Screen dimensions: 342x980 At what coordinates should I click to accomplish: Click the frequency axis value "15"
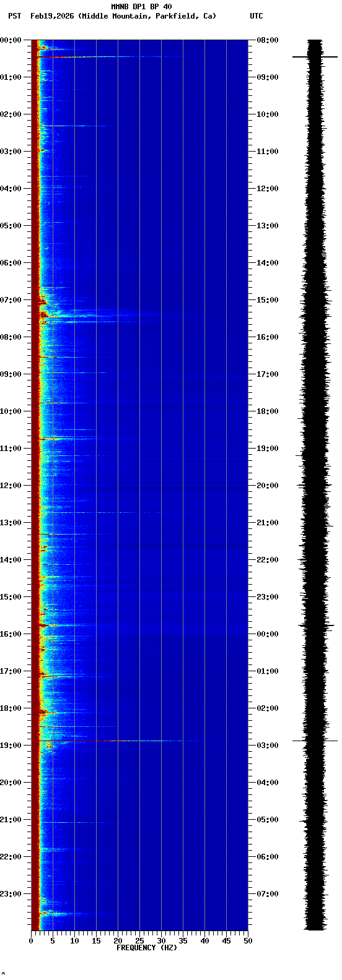(x=96, y=941)
